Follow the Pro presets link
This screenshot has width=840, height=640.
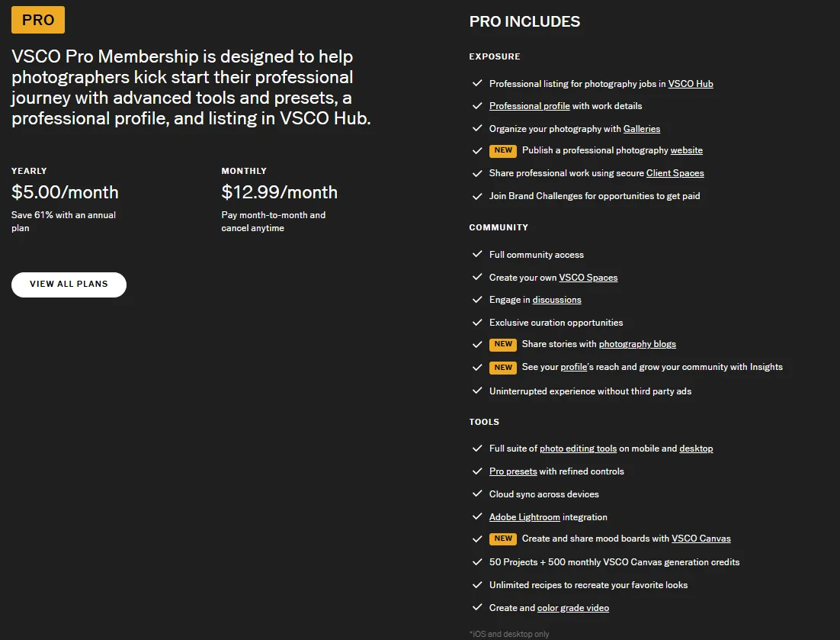[x=513, y=471]
